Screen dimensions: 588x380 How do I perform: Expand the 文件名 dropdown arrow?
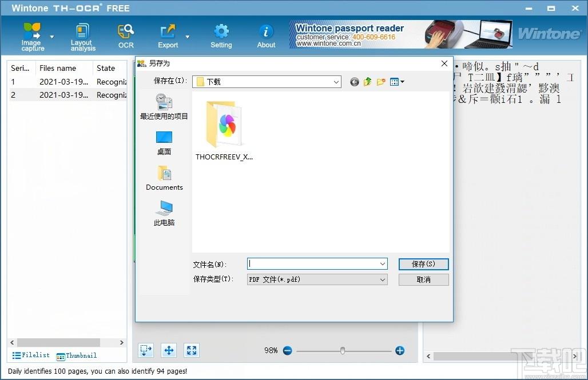(383, 264)
